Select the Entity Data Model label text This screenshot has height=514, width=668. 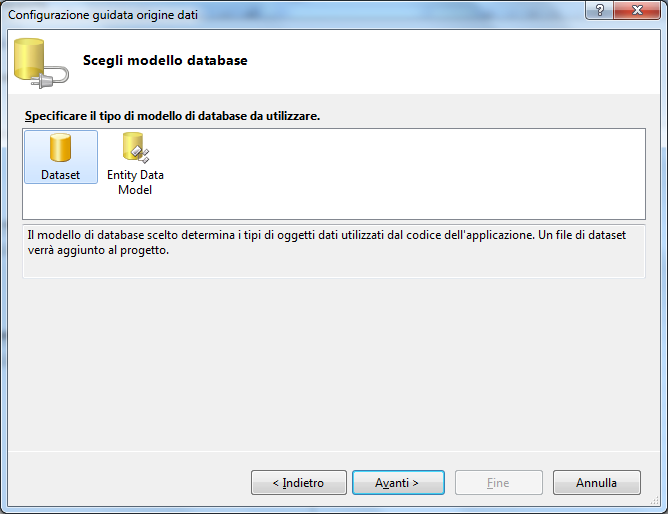tap(135, 182)
